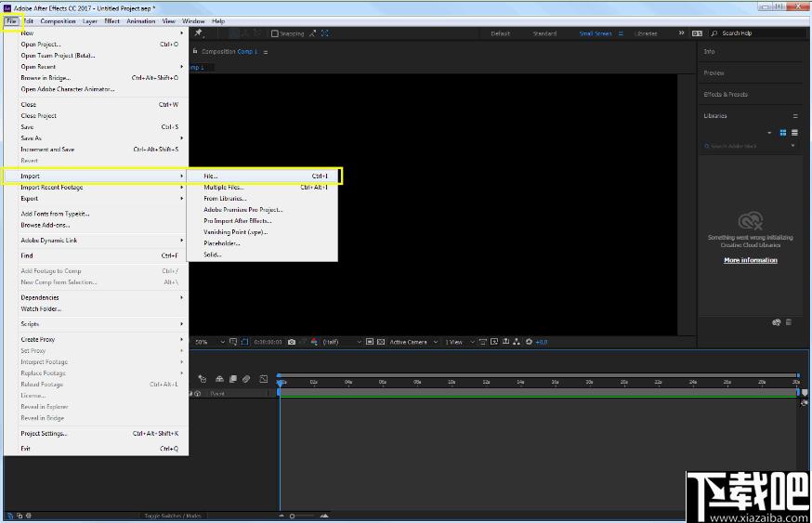812x523 pixels.
Task: Open the library selector dropdown arrow
Action: 769,133
